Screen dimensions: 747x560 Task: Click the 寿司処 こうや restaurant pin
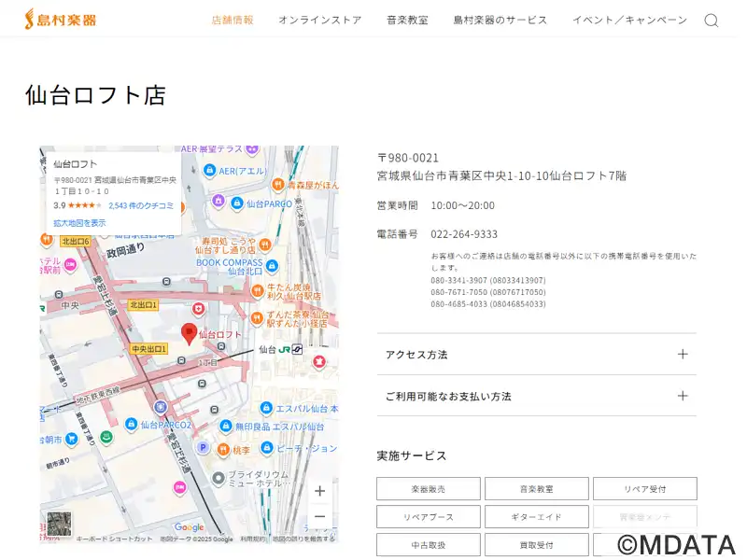265,245
